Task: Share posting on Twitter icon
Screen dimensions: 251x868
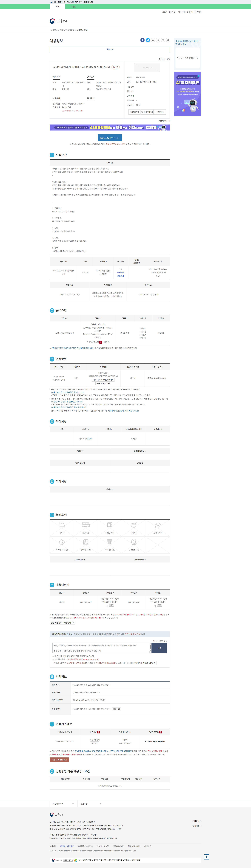Action: pos(148,40)
